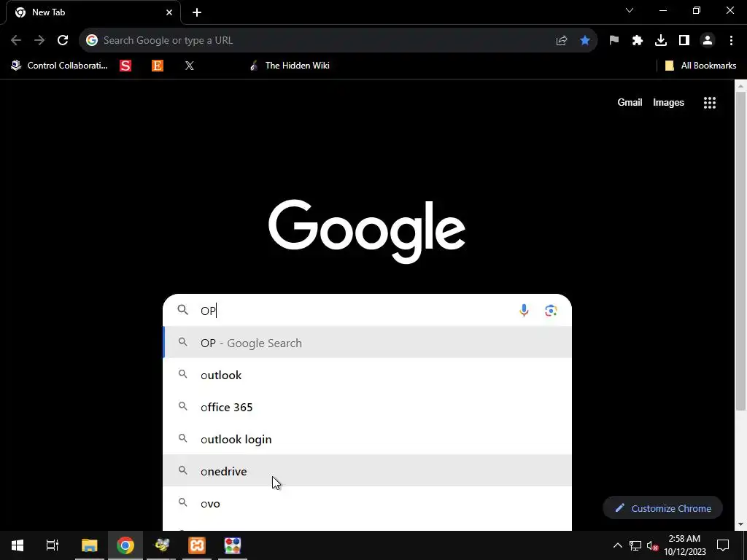Open the Extensions puzzle icon

point(638,41)
